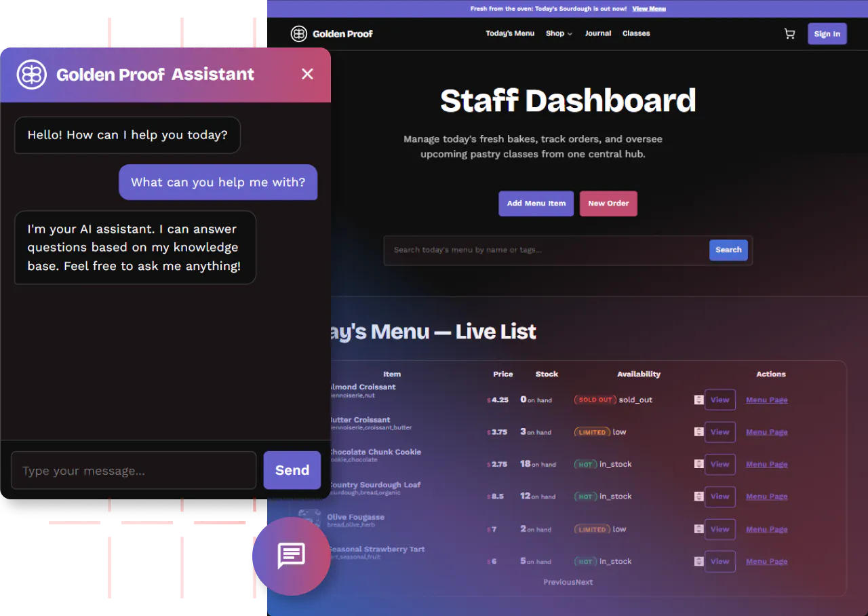Click the stepper in the Butter Croissant row
Viewport: 868px width, 616px height.
tap(698, 432)
